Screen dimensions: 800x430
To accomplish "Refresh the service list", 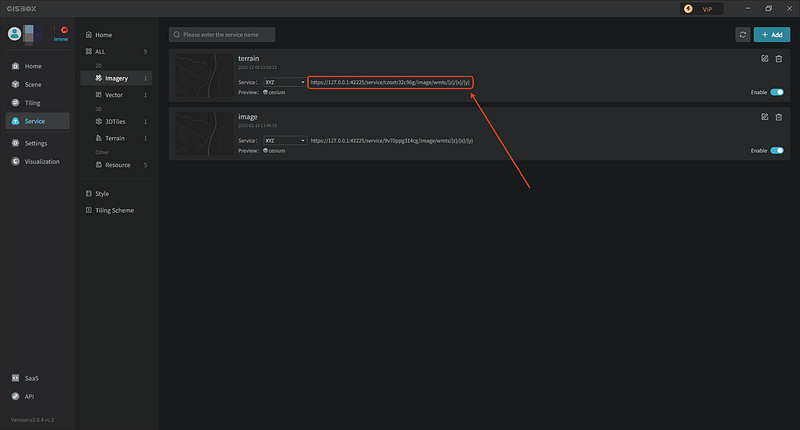I will pos(743,35).
